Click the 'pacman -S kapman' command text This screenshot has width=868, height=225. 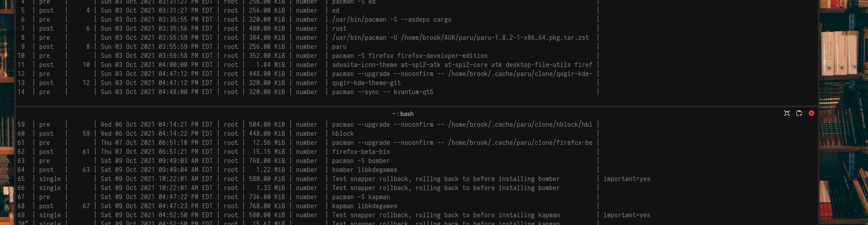coord(361,197)
